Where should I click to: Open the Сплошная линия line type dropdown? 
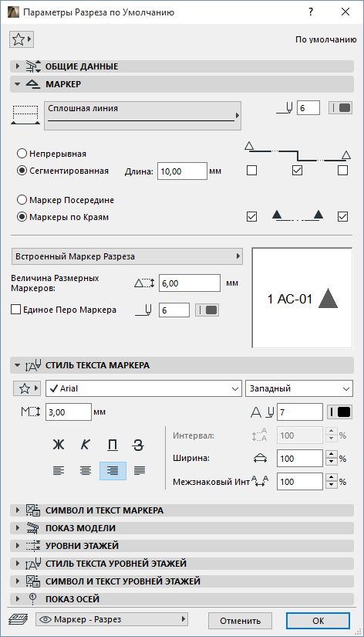click(143, 115)
